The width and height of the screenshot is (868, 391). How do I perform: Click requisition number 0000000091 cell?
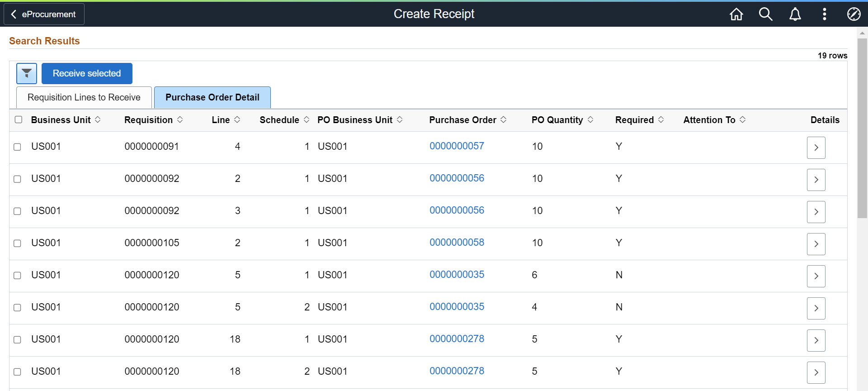(x=152, y=147)
